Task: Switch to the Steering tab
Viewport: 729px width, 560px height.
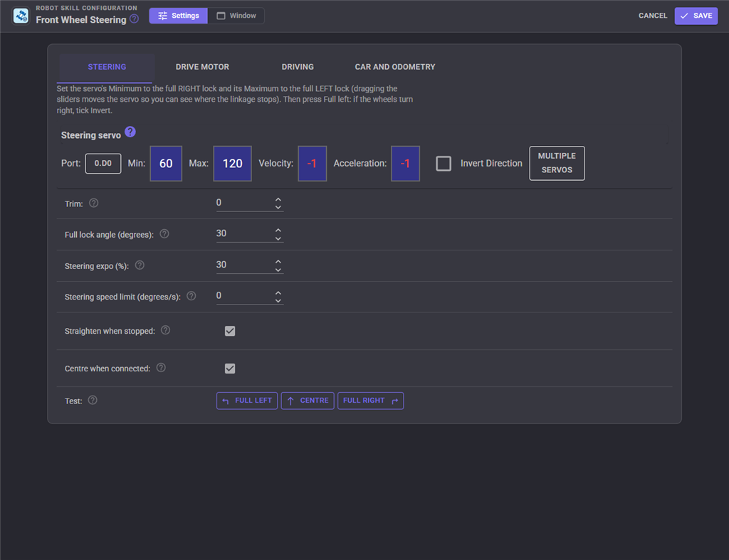Action: coord(107,67)
